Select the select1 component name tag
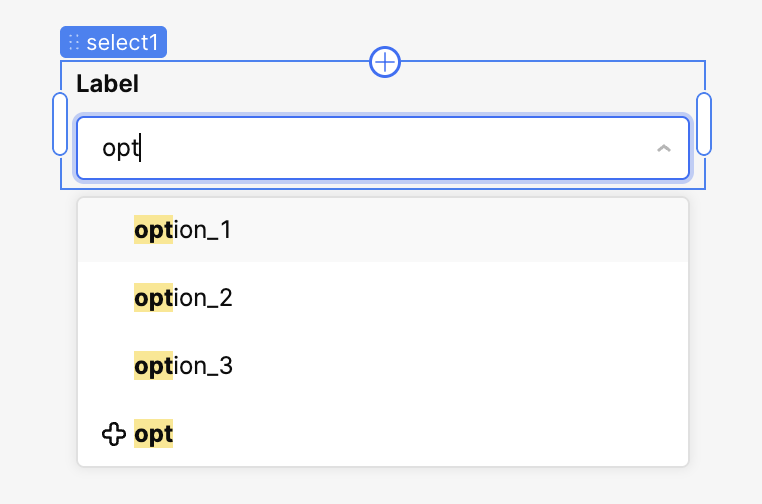 tap(124, 42)
